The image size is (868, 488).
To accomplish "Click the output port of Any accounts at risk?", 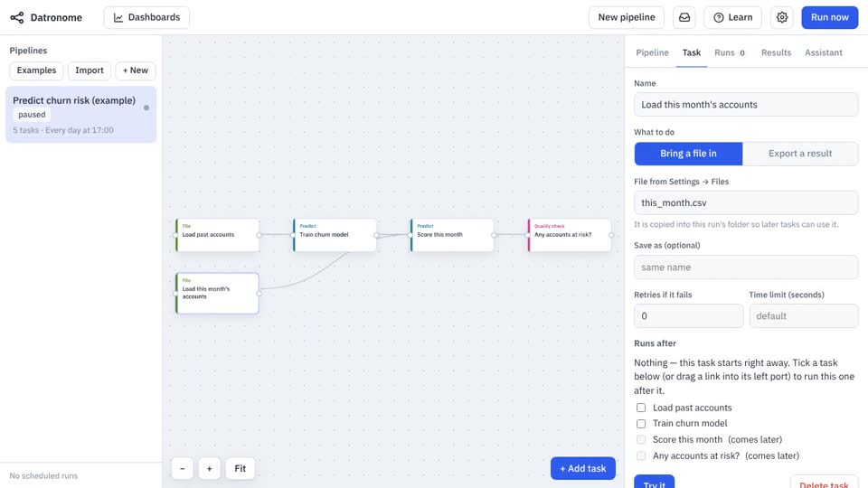I will [611, 235].
